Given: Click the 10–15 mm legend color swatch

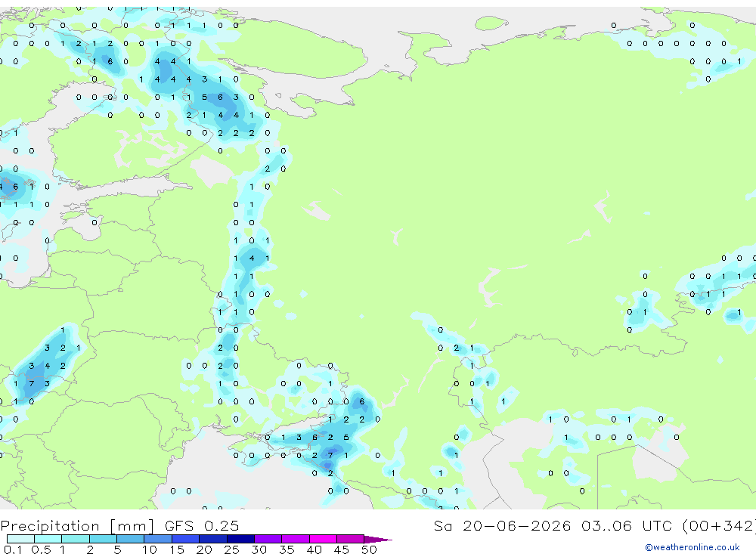Looking at the screenshot, I should pyautogui.click(x=158, y=539).
